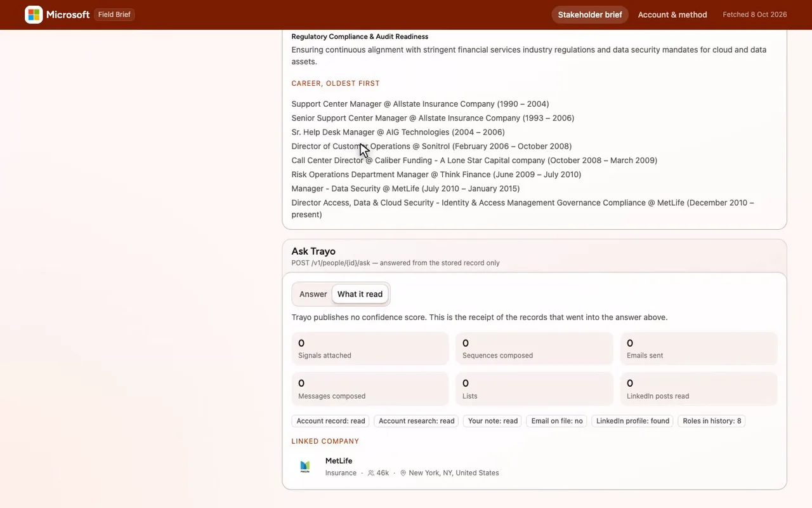Click the Support Center Manager @ Allstate row
Screen dimensions: 812x508
coord(420,104)
